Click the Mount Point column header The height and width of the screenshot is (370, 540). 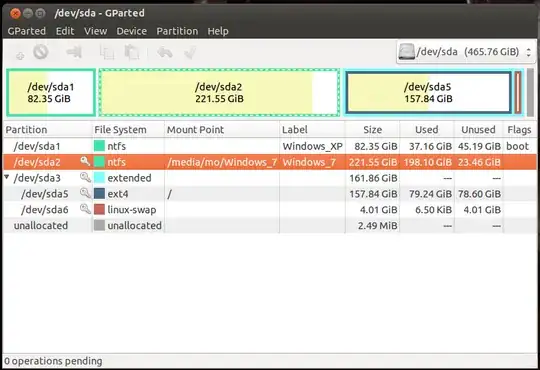222,130
